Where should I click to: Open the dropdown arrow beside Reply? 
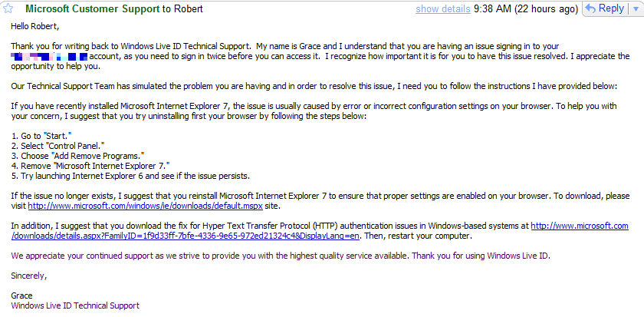click(635, 8)
